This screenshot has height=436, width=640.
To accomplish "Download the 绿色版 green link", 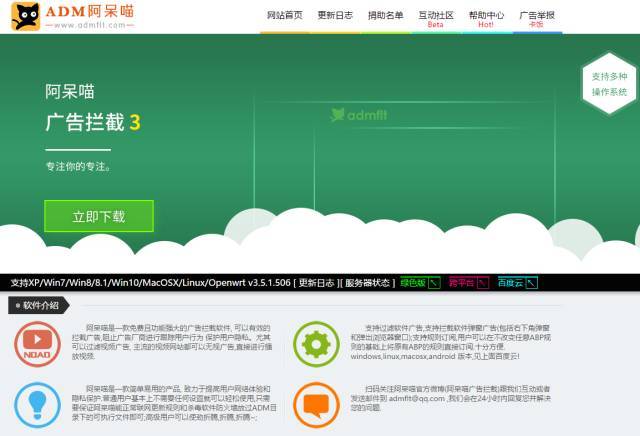I will 413,283.
